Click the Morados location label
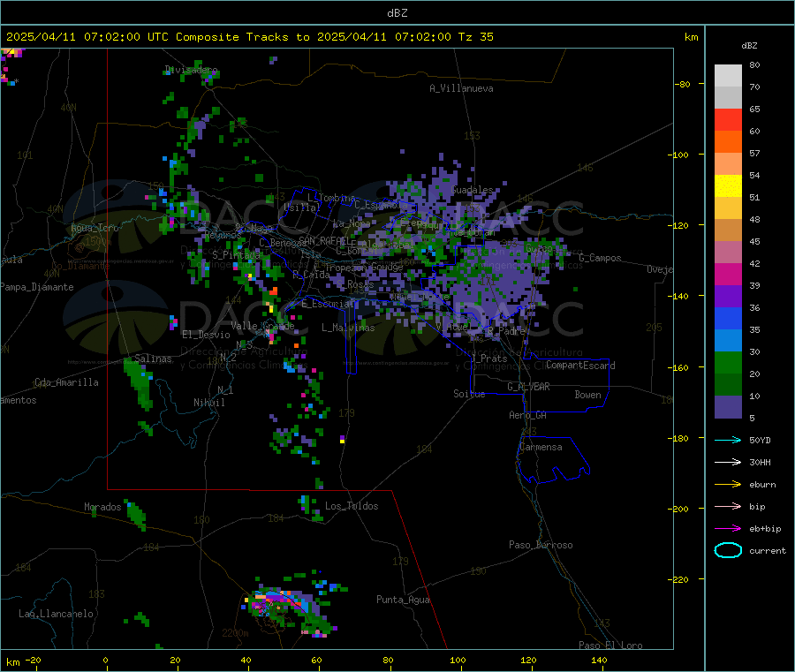The width and height of the screenshot is (795, 672). (102, 507)
